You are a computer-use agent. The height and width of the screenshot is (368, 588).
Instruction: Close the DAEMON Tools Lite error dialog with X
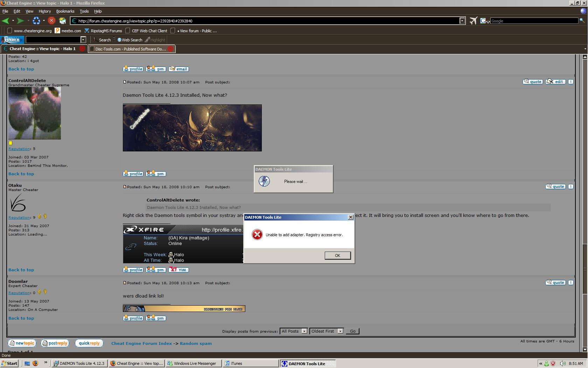click(350, 217)
